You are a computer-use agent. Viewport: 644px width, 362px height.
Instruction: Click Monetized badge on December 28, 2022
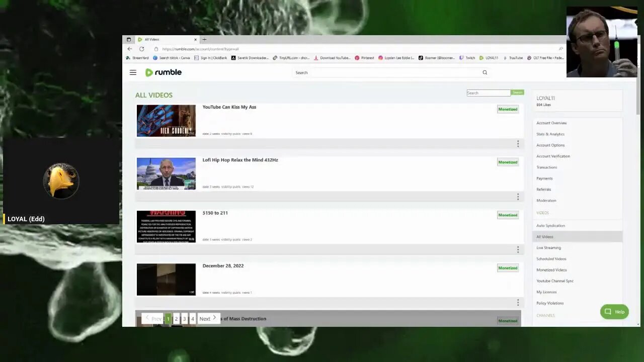point(508,268)
